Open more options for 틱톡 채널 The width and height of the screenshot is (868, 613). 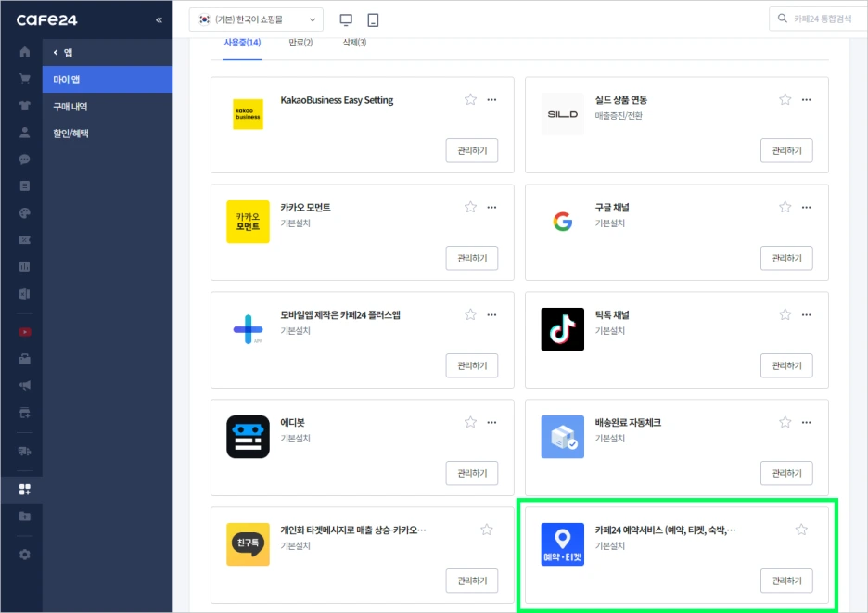point(807,314)
